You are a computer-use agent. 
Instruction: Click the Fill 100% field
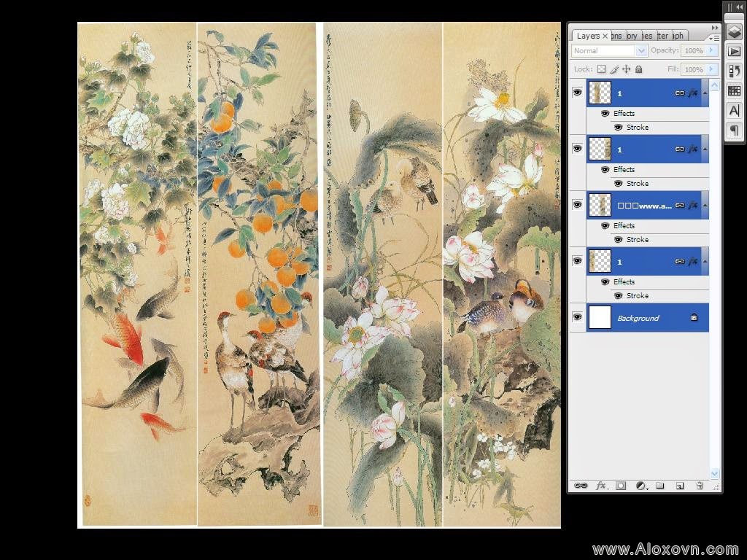pos(694,69)
